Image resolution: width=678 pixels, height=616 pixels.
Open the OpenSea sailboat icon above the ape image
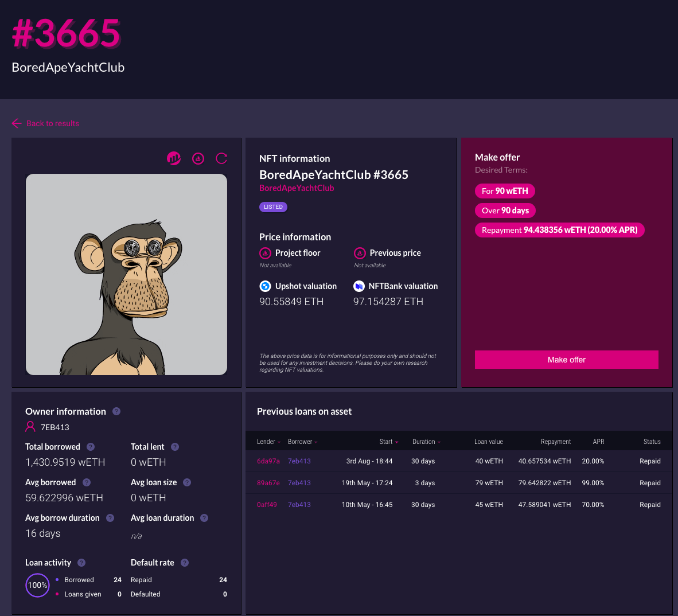(198, 158)
